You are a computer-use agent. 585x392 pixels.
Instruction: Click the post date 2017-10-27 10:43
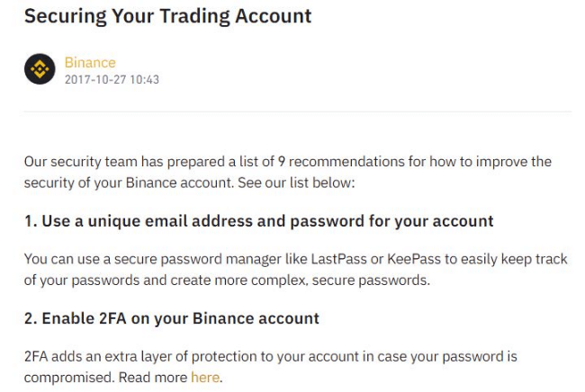coord(112,79)
